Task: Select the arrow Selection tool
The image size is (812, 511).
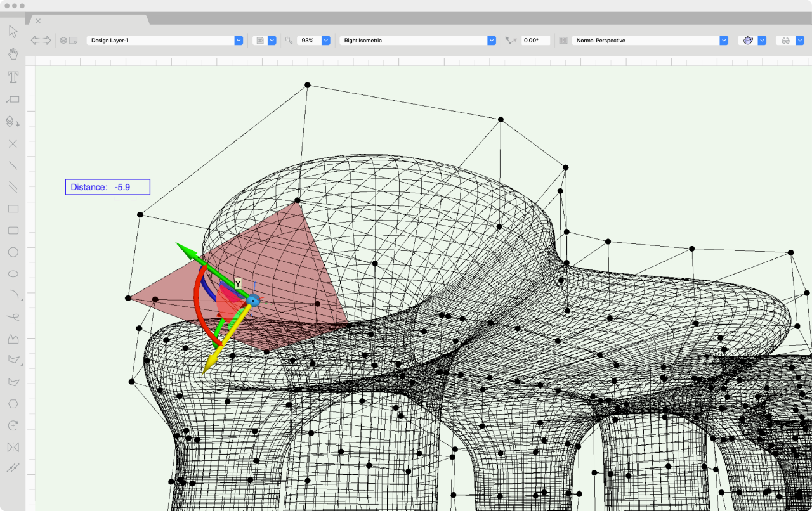Action: coord(13,32)
